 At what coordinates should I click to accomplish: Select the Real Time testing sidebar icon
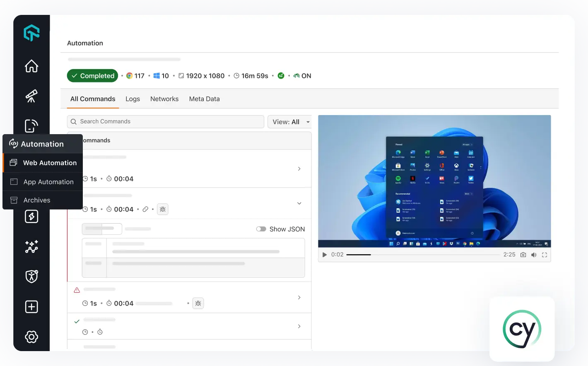click(31, 96)
